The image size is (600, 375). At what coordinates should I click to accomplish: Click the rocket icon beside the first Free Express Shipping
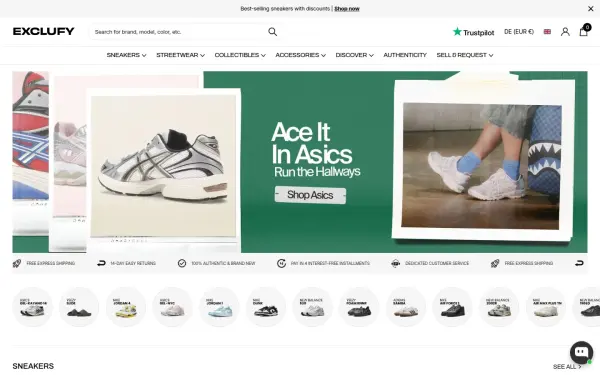point(17,263)
